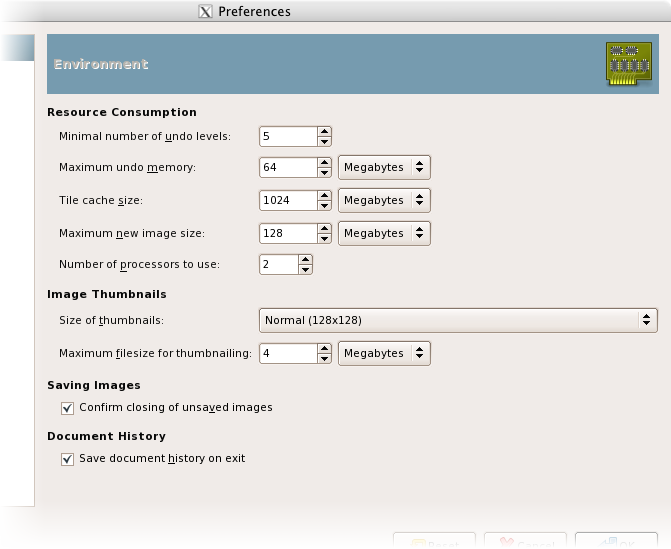
Task: Focus the maximum undo memory field
Action: pyautogui.click(x=289, y=167)
